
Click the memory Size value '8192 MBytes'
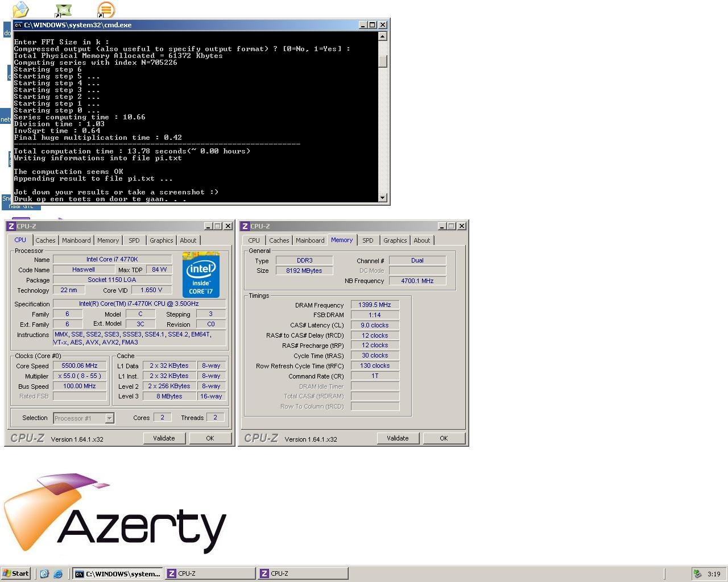304,271
